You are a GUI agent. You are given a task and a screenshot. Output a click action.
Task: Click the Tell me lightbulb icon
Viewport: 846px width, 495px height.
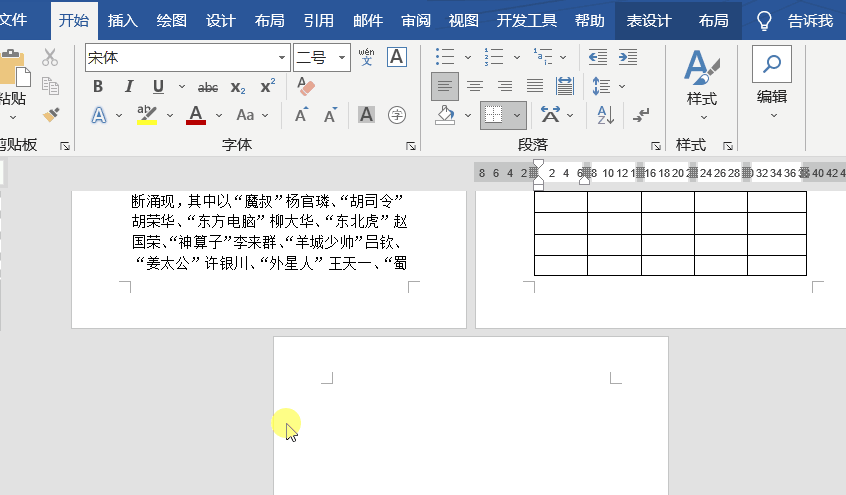[x=764, y=21]
